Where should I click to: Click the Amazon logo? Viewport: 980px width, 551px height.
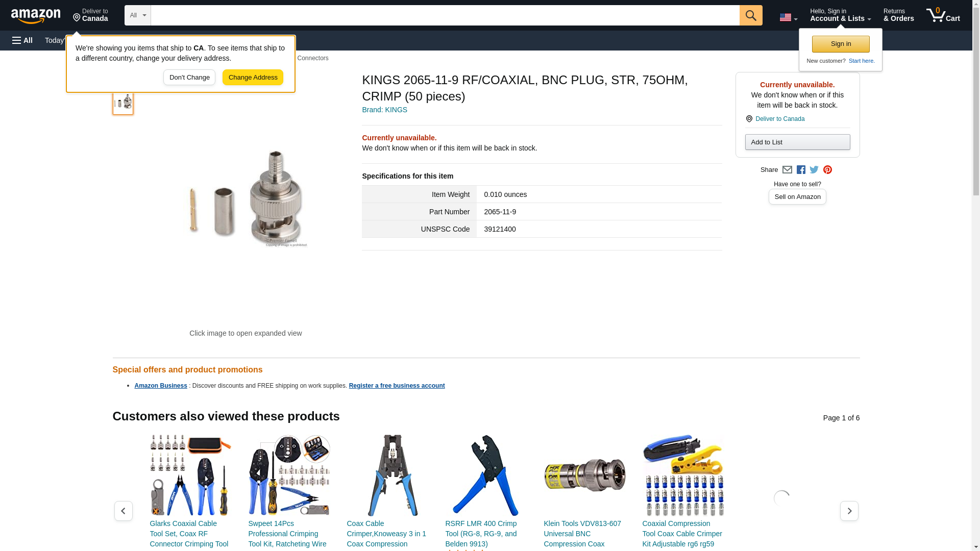(x=36, y=16)
